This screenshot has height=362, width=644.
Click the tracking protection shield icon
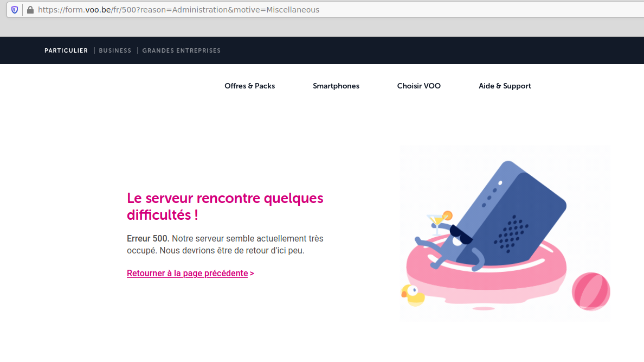click(x=15, y=10)
